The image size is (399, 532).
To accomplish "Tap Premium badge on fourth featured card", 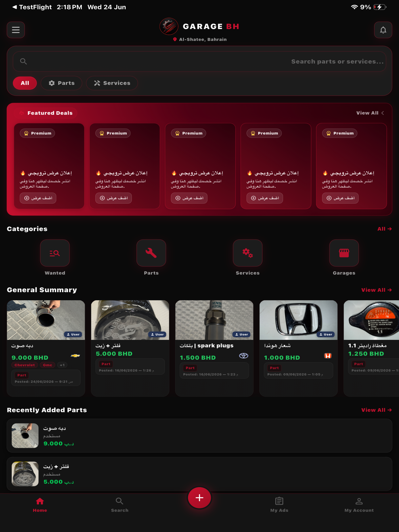I will (x=264, y=133).
